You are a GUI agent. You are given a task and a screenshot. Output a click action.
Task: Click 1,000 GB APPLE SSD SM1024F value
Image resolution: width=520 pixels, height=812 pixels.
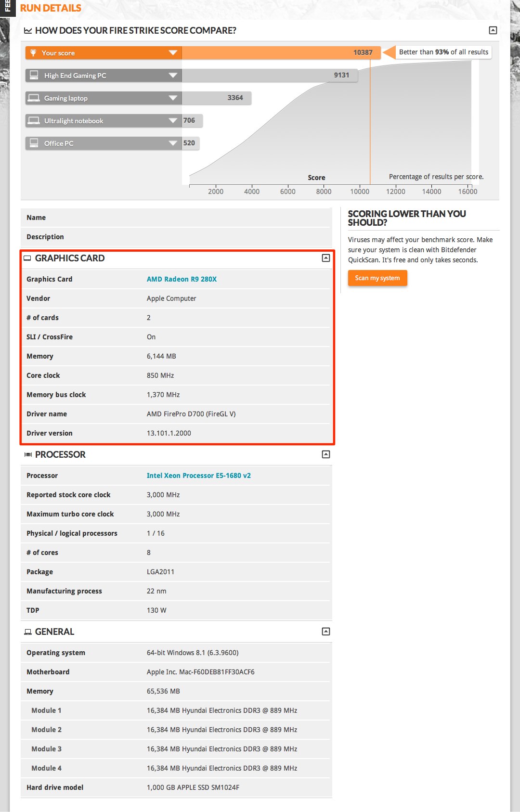tap(193, 787)
